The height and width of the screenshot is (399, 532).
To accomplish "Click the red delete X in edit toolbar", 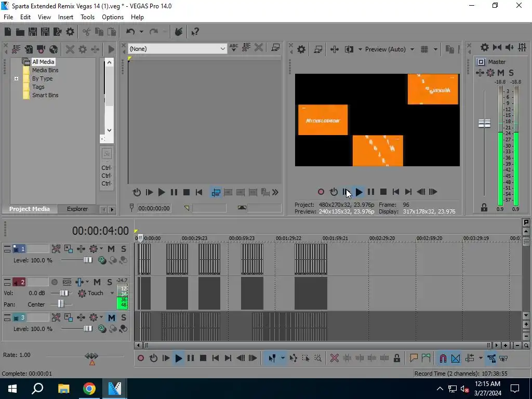I will 334,358.
